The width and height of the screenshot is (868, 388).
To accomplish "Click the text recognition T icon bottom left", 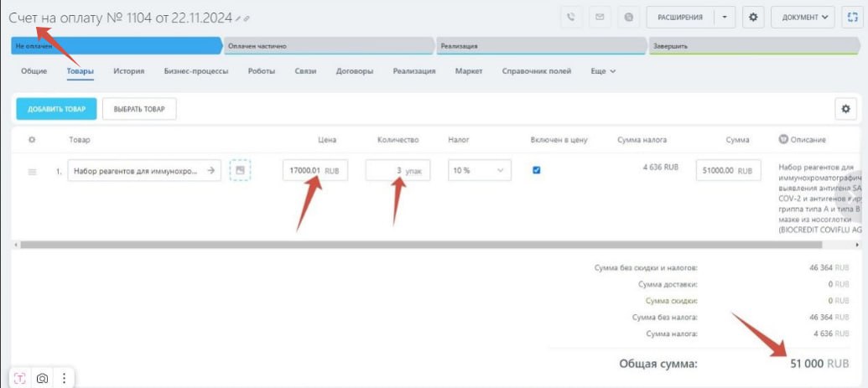I will coord(20,379).
